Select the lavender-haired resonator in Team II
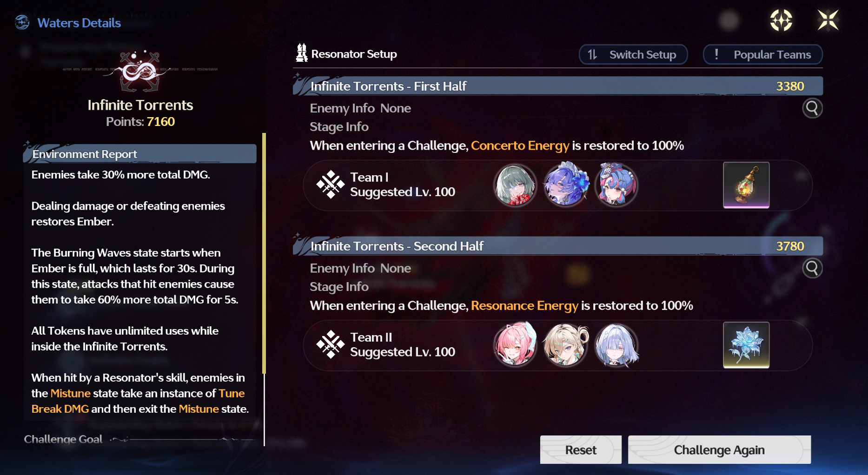This screenshot has height=475, width=868. 616,345
